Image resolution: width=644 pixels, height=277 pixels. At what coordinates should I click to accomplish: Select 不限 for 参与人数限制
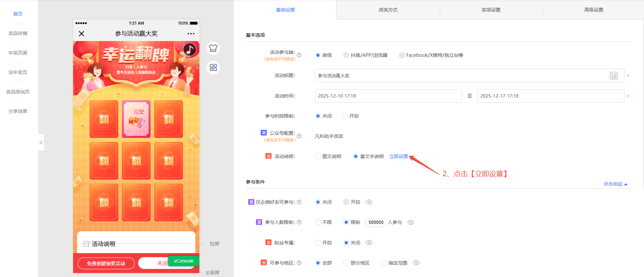click(318, 222)
